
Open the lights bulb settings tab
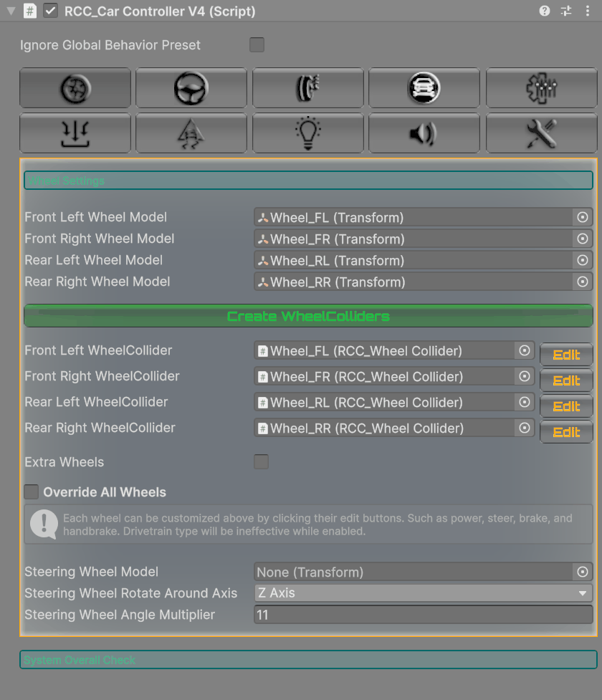307,133
